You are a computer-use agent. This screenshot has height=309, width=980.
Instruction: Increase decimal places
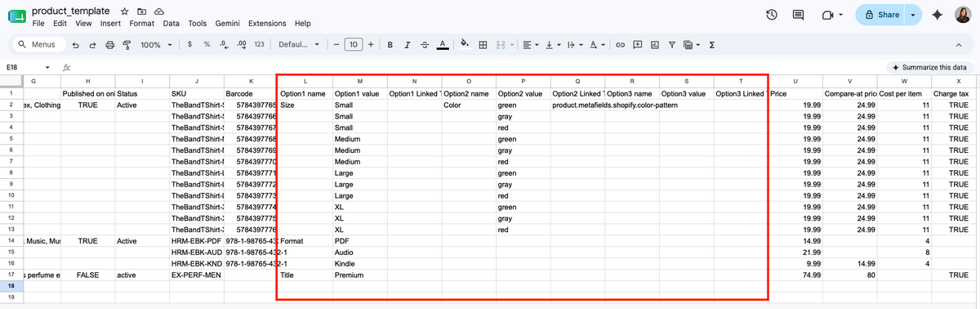click(x=241, y=44)
